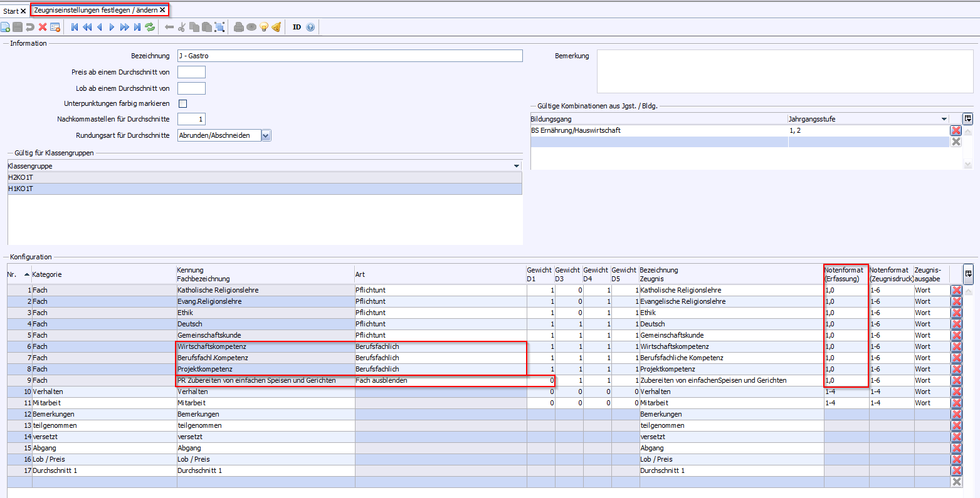Click the Bezeichnung field containing J - Gastro
Image resolution: width=980 pixels, height=498 pixels.
(x=349, y=56)
